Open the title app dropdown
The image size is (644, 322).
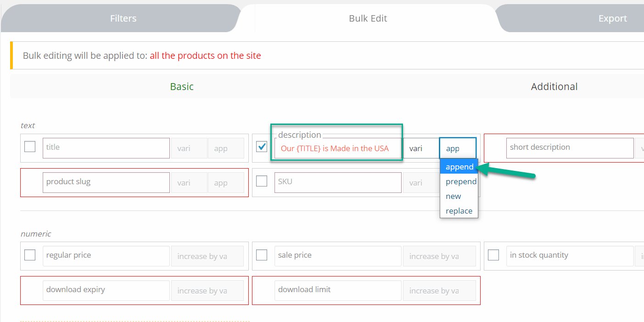pyautogui.click(x=226, y=148)
